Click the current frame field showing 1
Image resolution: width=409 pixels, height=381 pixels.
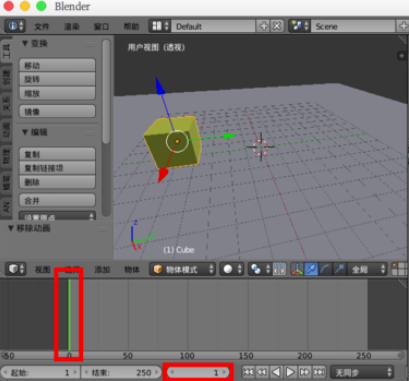click(198, 372)
